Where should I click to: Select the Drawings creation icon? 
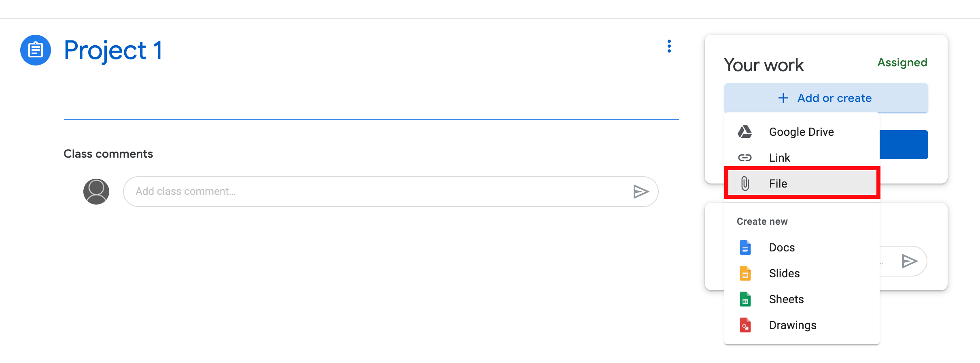point(745,325)
